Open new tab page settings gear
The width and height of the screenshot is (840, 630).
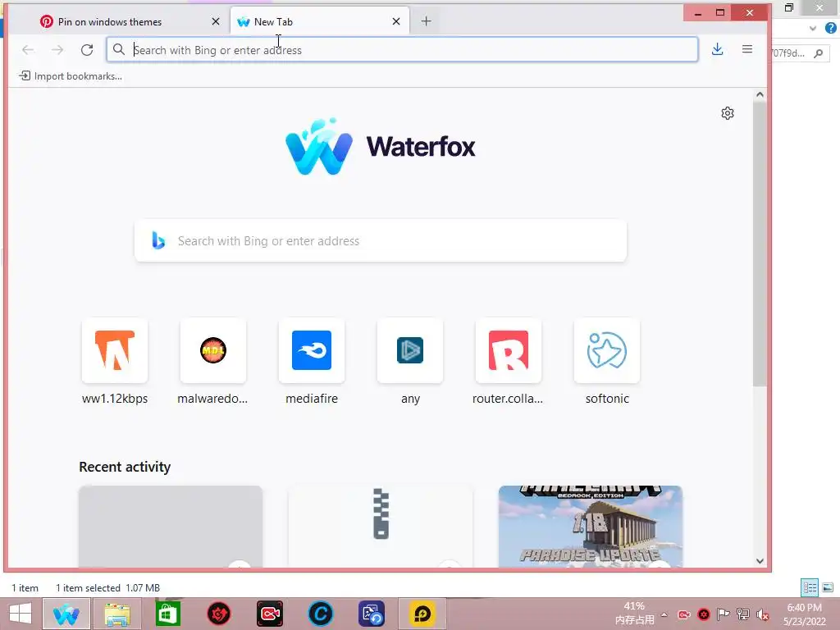coord(727,113)
